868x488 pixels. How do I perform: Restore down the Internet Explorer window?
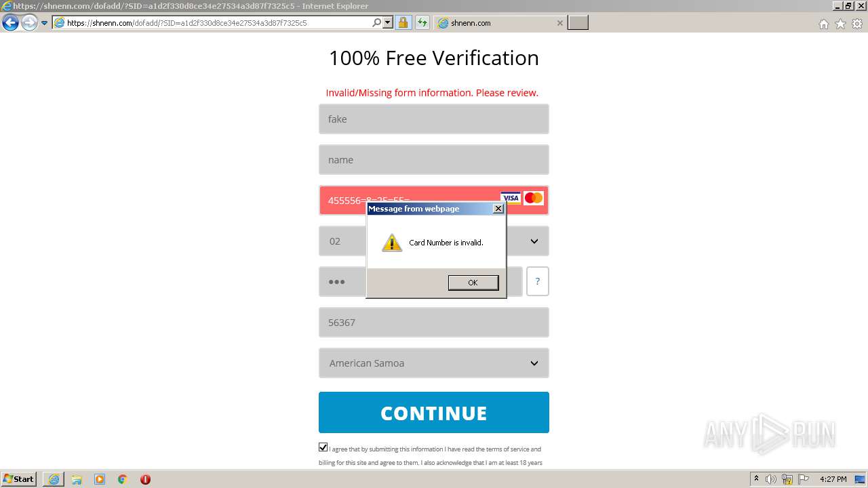[x=849, y=5]
